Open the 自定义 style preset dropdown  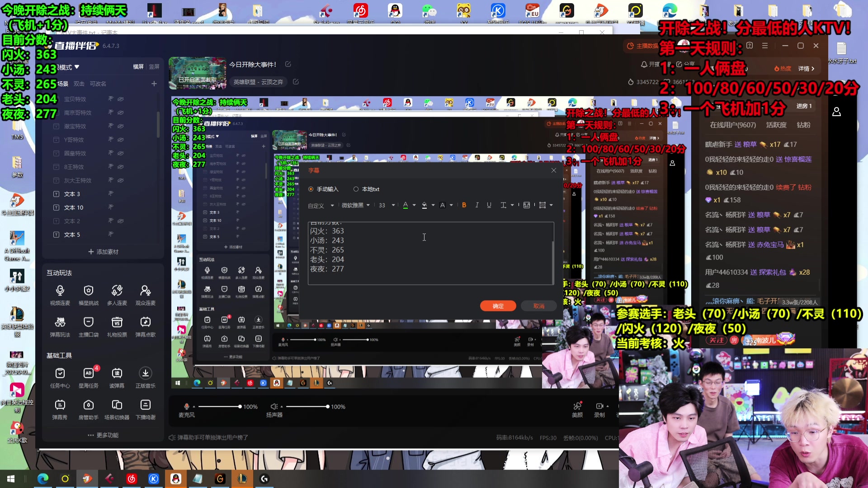pyautogui.click(x=321, y=206)
